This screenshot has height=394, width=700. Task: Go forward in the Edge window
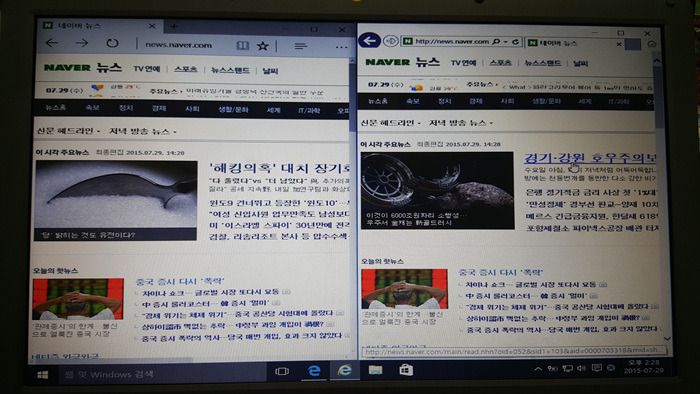click(x=82, y=43)
